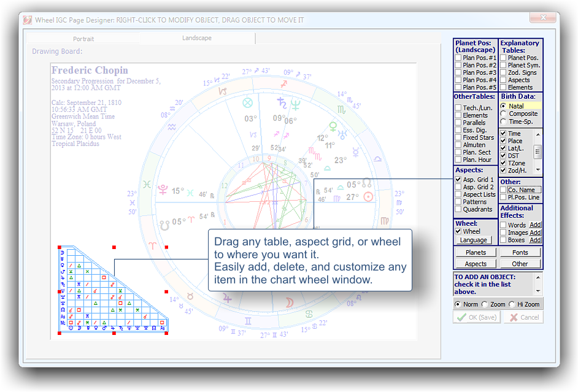The image size is (578, 392).
Task: Switch to the Portrait tab
Action: coord(83,39)
